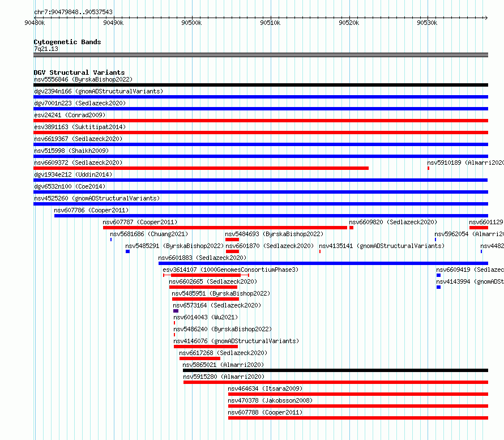Open the nsv464634 (Itsara2009) label
The height and width of the screenshot is (440, 504).
tap(265, 388)
